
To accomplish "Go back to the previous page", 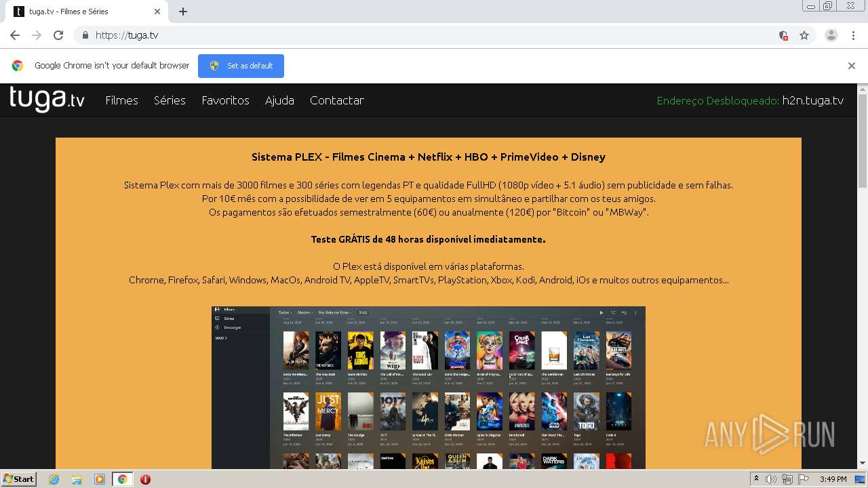I will coord(15,35).
